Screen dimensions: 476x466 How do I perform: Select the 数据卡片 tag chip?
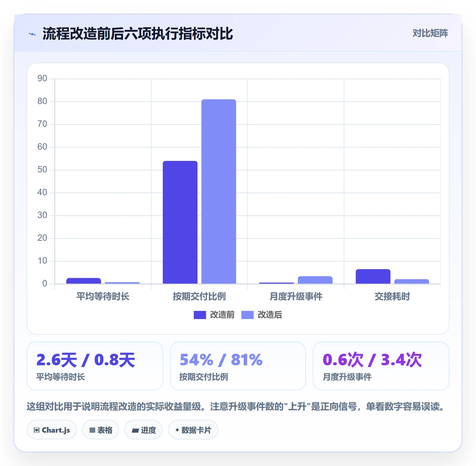(x=193, y=430)
